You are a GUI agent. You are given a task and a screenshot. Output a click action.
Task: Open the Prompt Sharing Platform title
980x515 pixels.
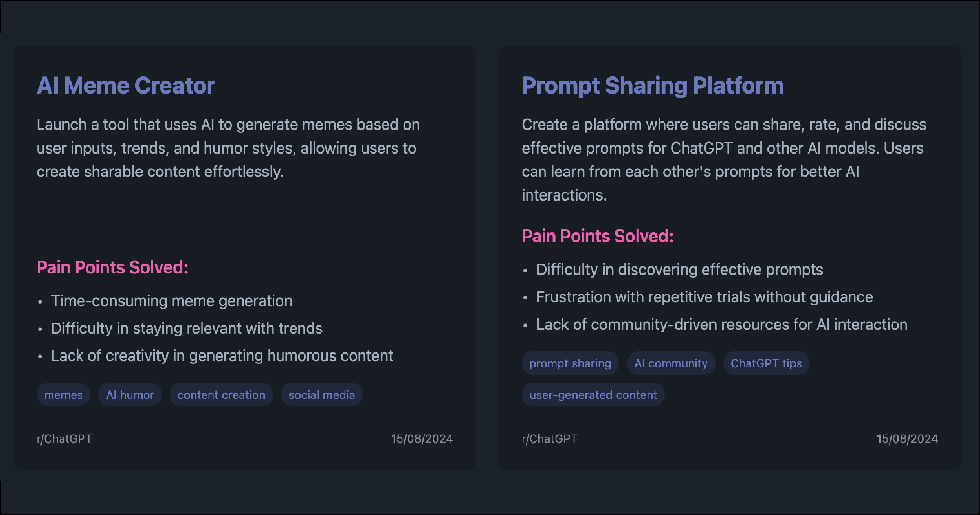652,86
